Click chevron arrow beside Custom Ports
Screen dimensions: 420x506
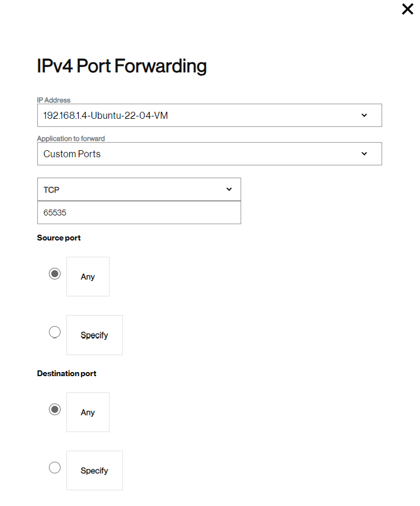[364, 154]
